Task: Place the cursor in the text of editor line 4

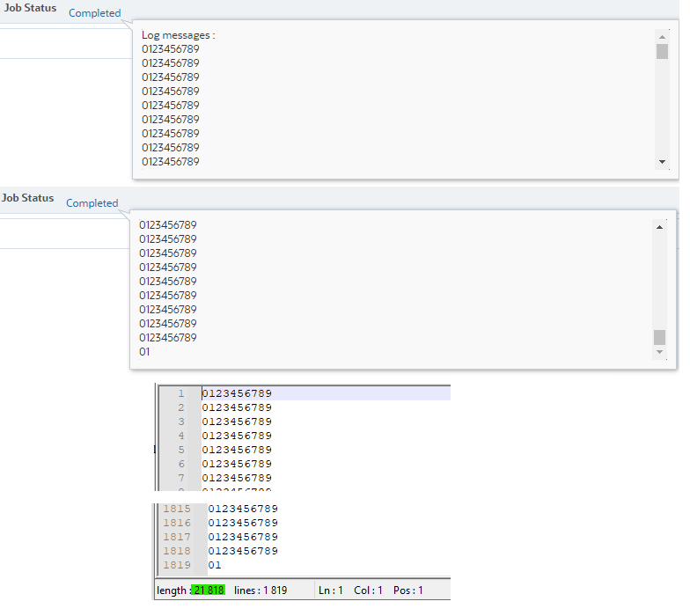Action: pyautogui.click(x=237, y=436)
